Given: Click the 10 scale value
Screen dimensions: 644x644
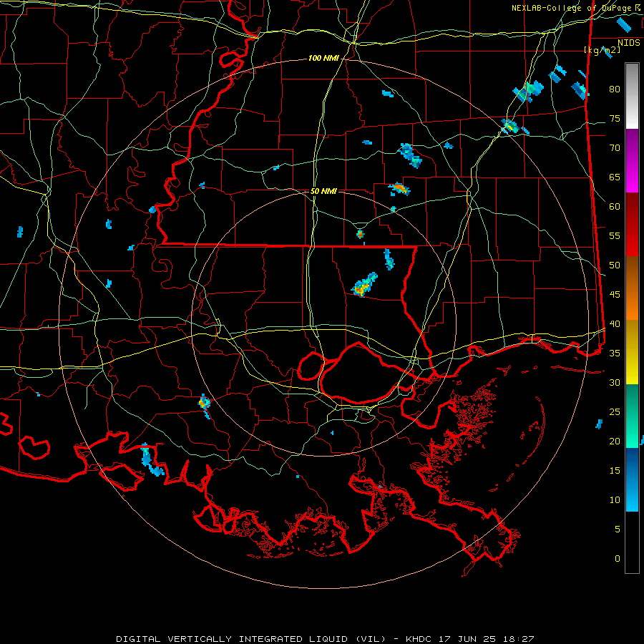Looking at the screenshot, I should pyautogui.click(x=615, y=500).
